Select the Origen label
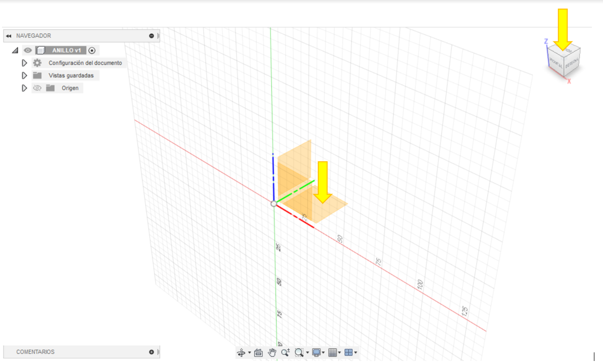This screenshot has height=364, width=603. coord(70,88)
